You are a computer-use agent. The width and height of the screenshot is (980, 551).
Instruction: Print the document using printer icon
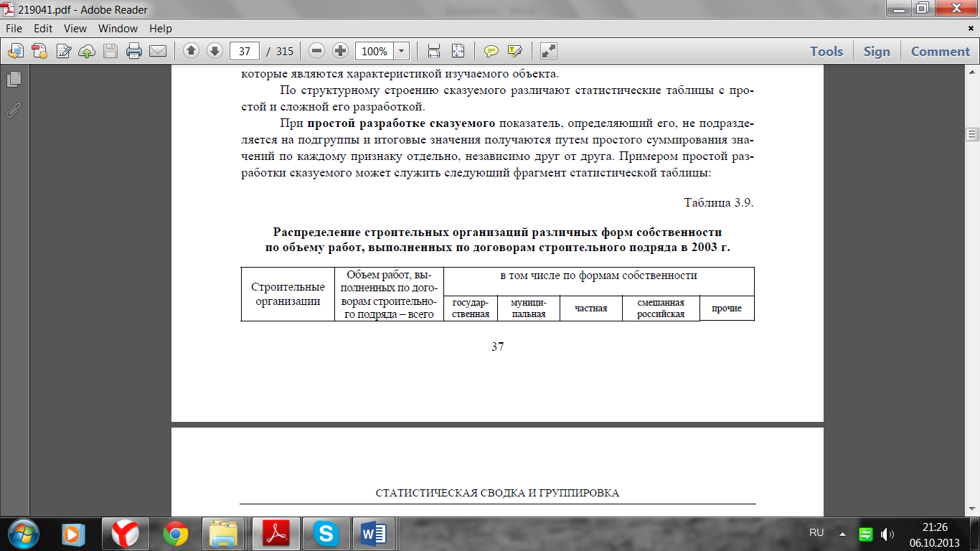coord(134,51)
